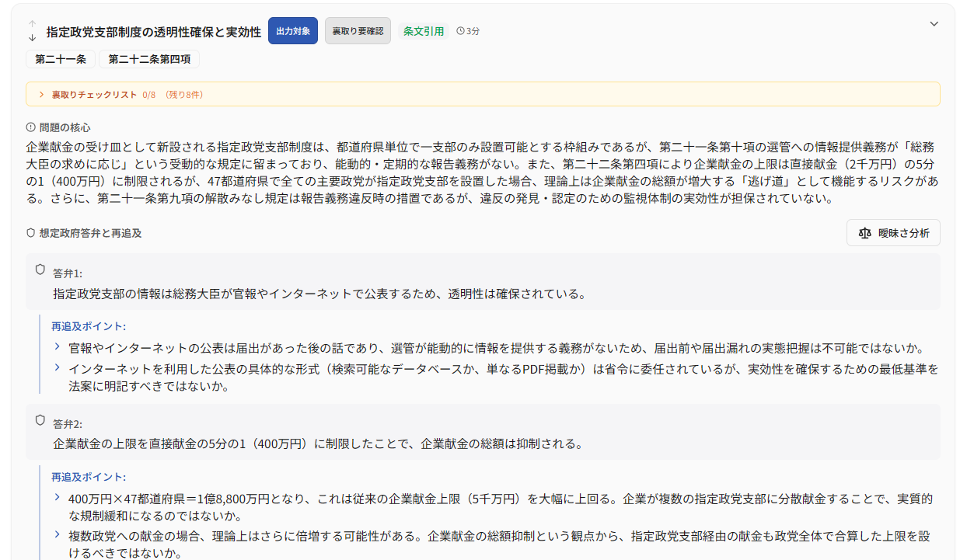This screenshot has height=560, width=960.
Task: Click the clock icon beside 3分
Action: coord(460,31)
